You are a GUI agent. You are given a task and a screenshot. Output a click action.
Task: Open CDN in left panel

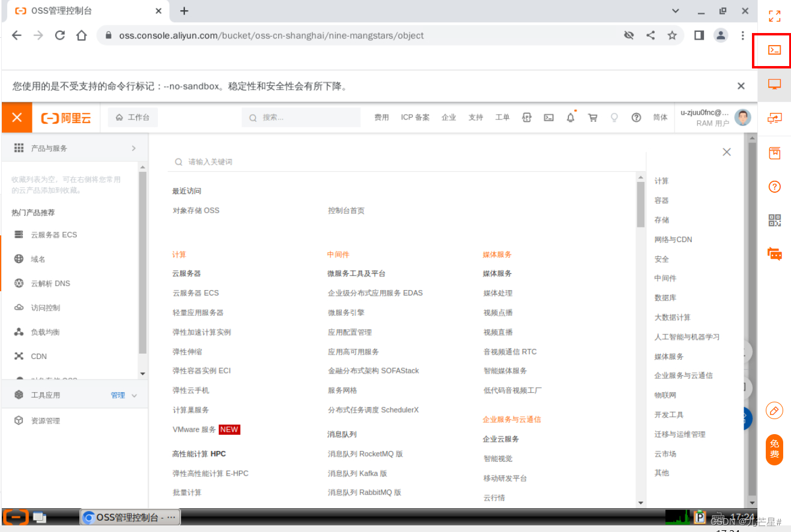coord(38,356)
